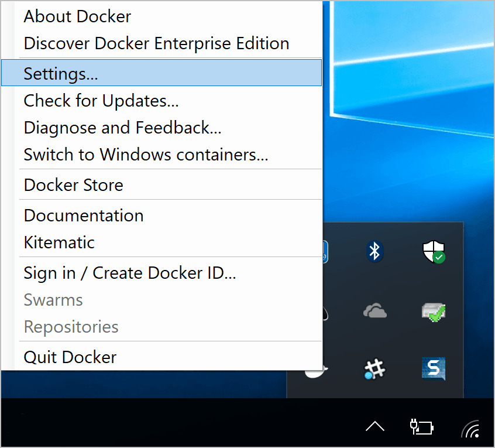
Task: Launch Kitematic from the Docker menu
Action: coord(59,242)
